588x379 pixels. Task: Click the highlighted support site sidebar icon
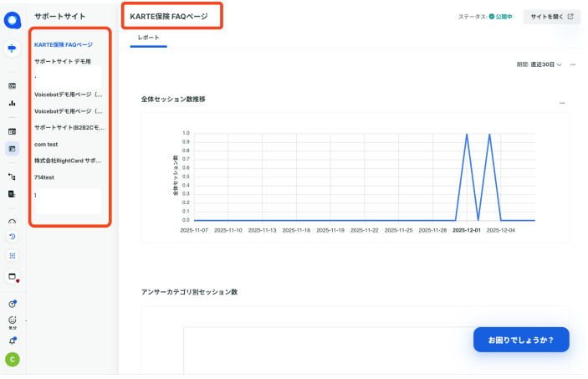coord(13,149)
